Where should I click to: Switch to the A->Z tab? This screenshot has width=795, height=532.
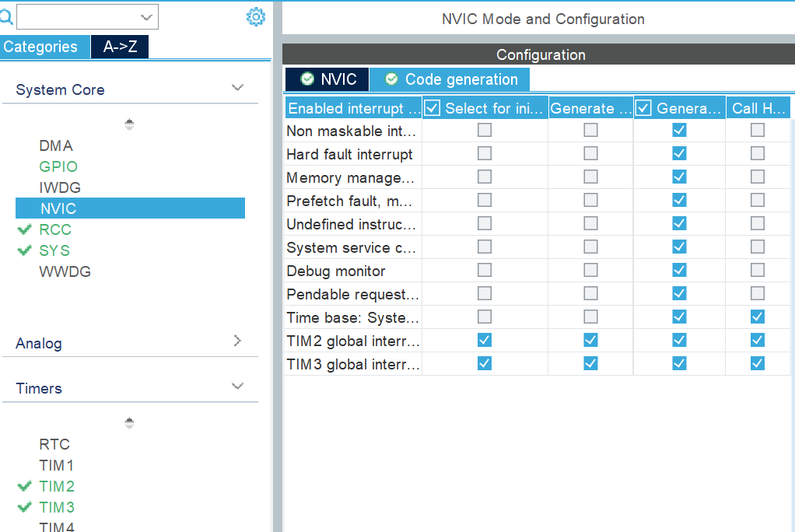(120, 47)
